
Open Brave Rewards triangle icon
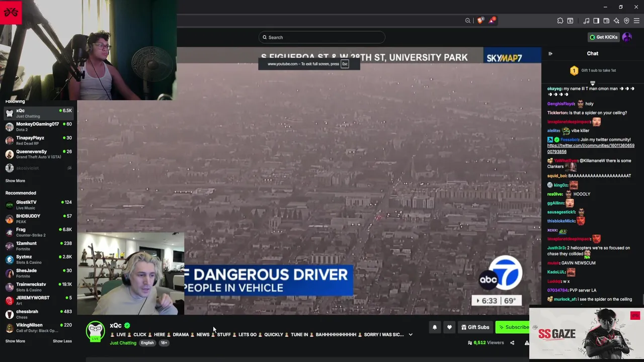493,21
